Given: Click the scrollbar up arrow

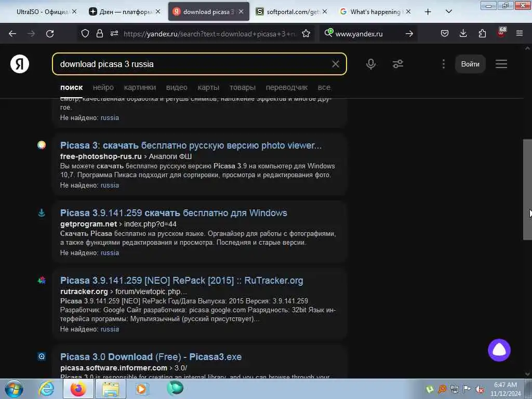Looking at the screenshot, I should point(527,48).
